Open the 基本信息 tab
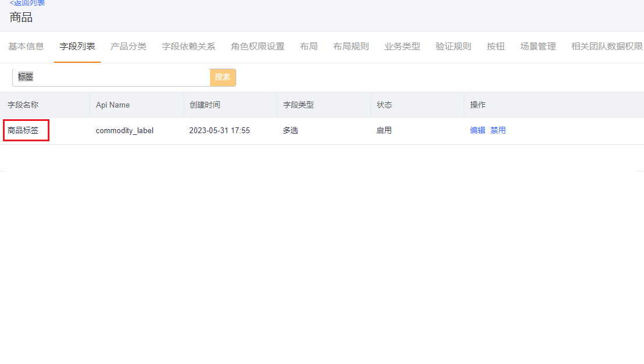This screenshot has height=364, width=644. (x=26, y=47)
